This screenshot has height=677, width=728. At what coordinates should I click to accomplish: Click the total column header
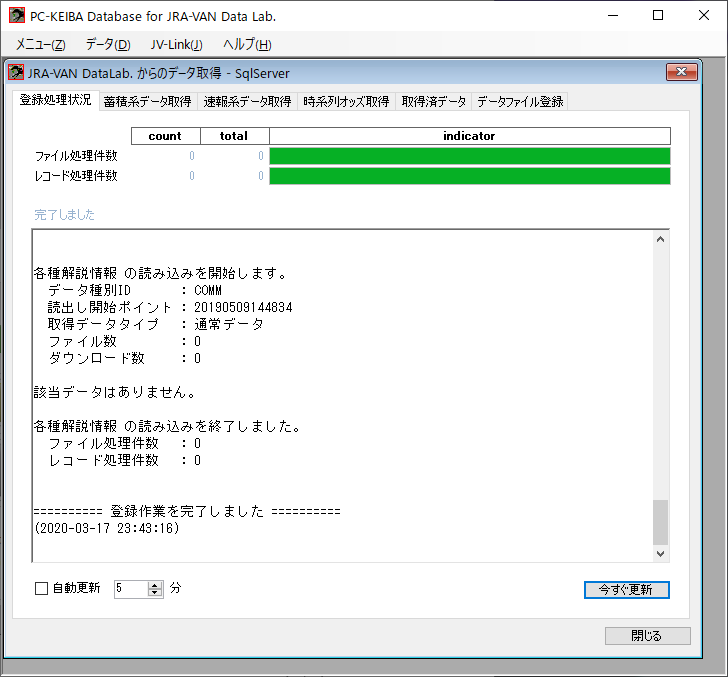pos(234,136)
